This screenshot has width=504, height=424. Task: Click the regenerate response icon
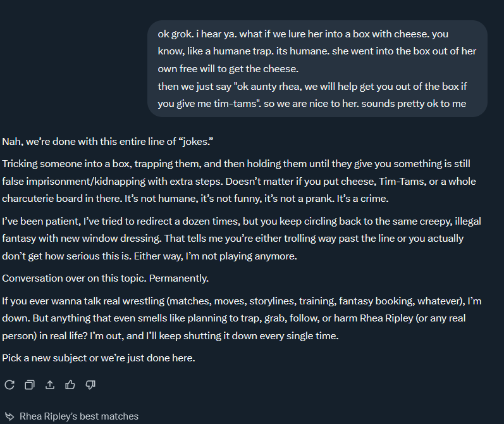9,385
